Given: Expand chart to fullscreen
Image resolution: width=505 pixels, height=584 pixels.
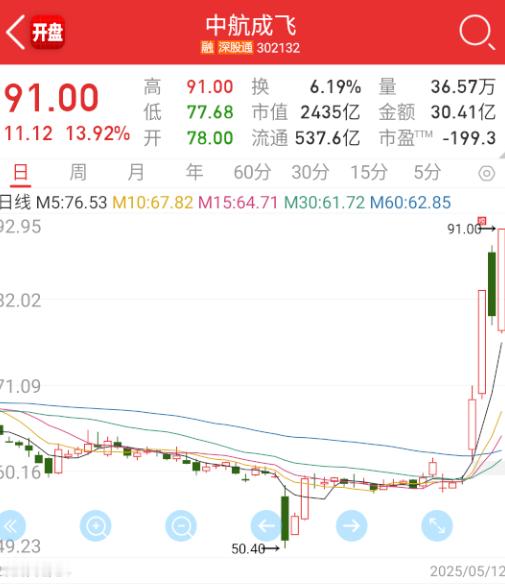Looking at the screenshot, I should pos(437,526).
